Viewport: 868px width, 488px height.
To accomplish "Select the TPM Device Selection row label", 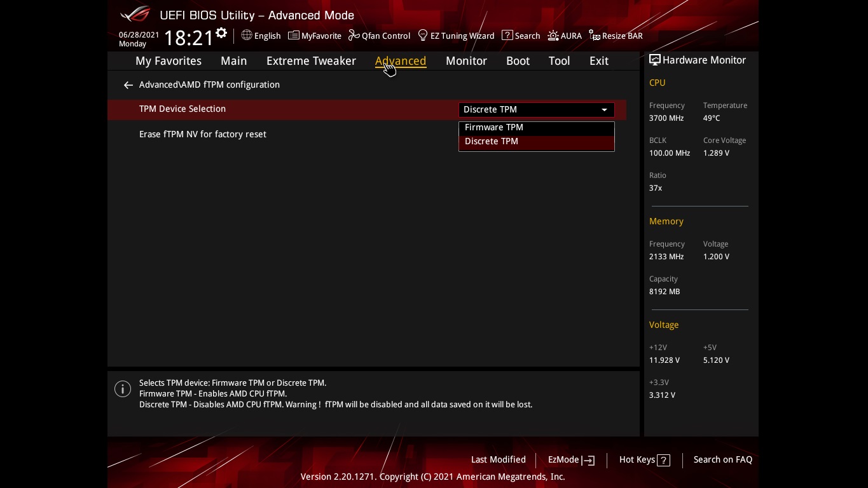I will click(183, 109).
